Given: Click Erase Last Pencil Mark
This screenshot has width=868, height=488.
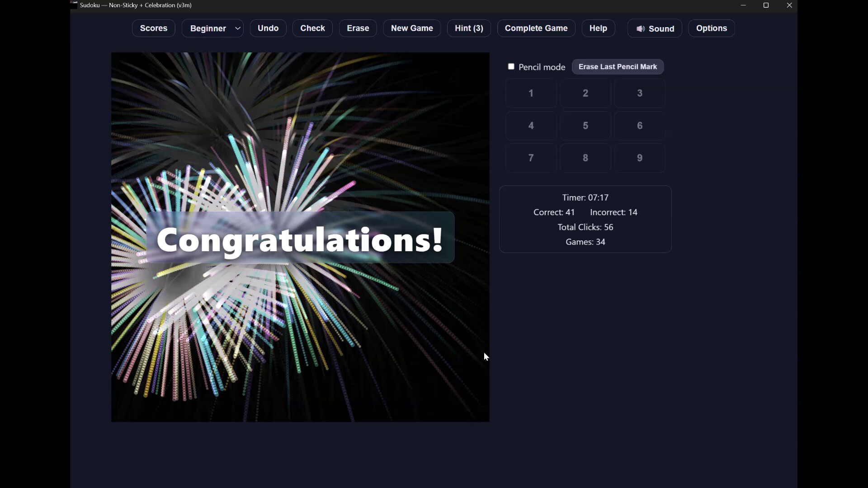Looking at the screenshot, I should point(618,66).
